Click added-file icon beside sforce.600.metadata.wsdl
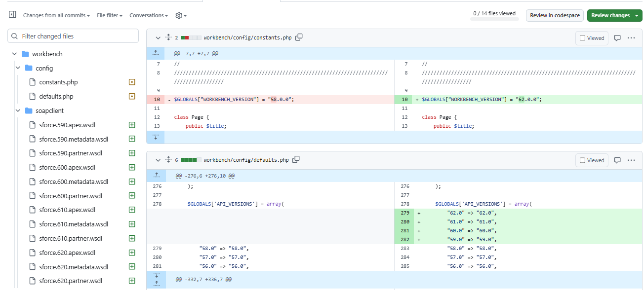The height and width of the screenshot is (290, 644). tap(132, 181)
